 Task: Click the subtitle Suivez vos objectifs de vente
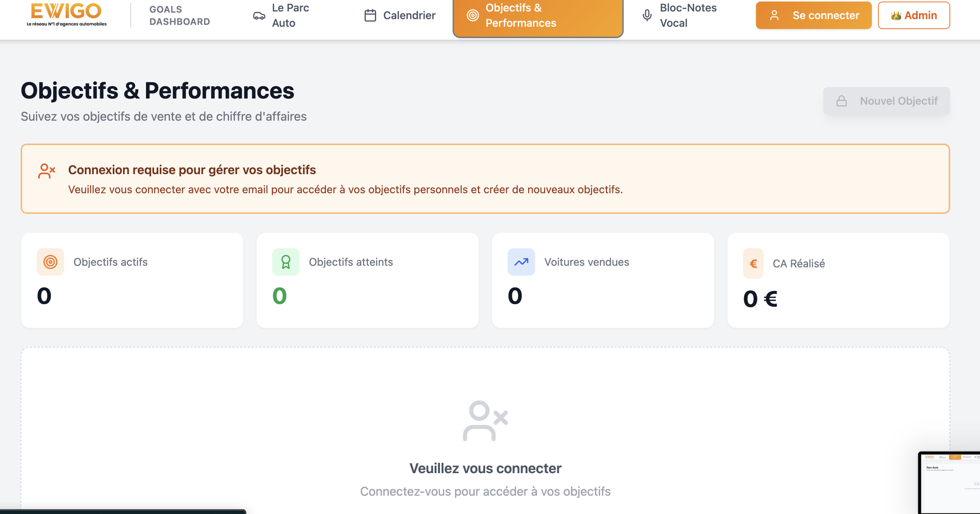click(x=164, y=117)
